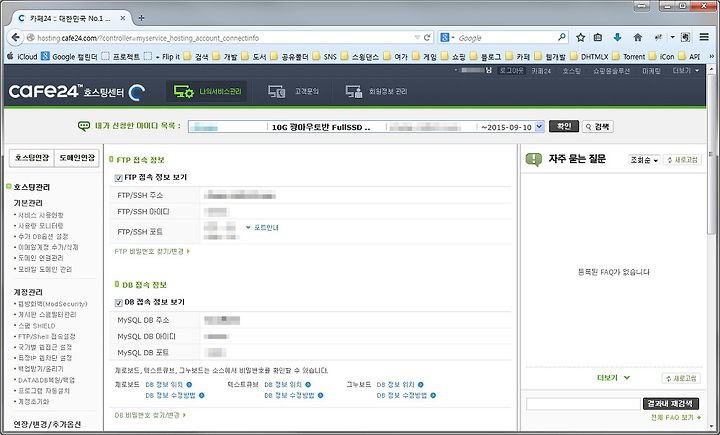Open 전체 FAQ 보기 link

click(676, 418)
